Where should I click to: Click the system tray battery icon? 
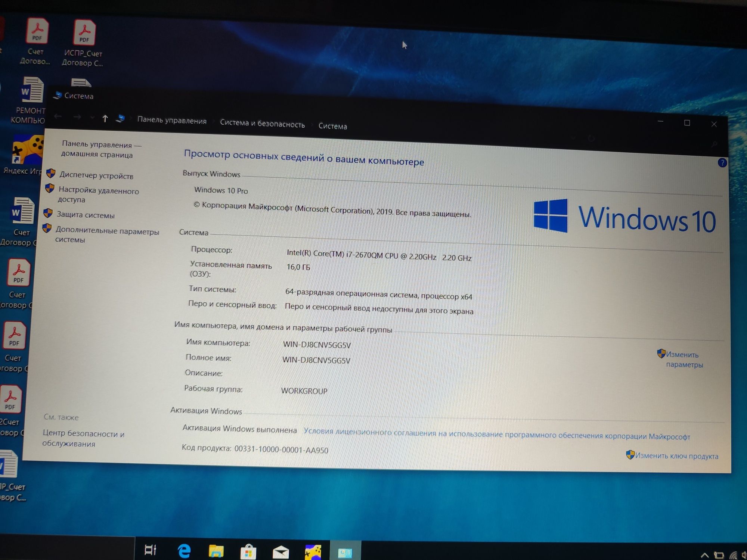[719, 556]
